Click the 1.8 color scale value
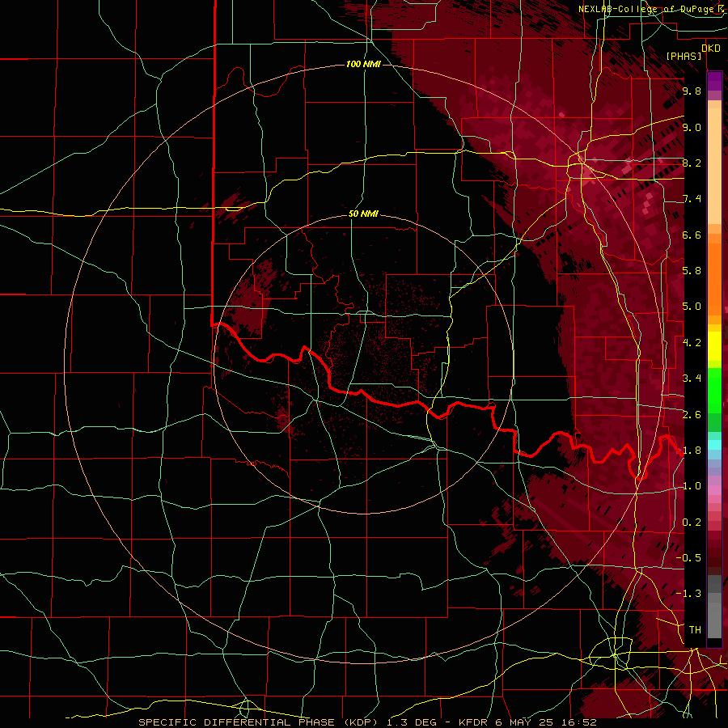 coord(692,451)
